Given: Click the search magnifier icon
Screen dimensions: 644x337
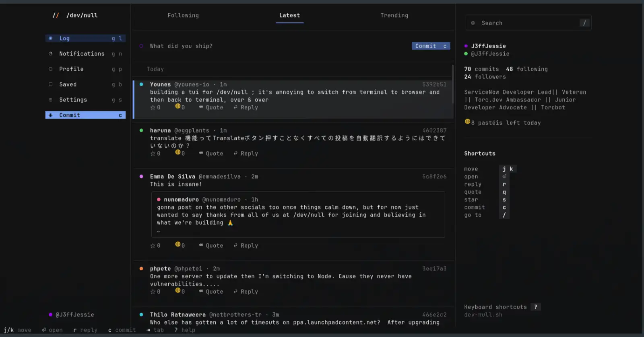Looking at the screenshot, I should pos(473,23).
